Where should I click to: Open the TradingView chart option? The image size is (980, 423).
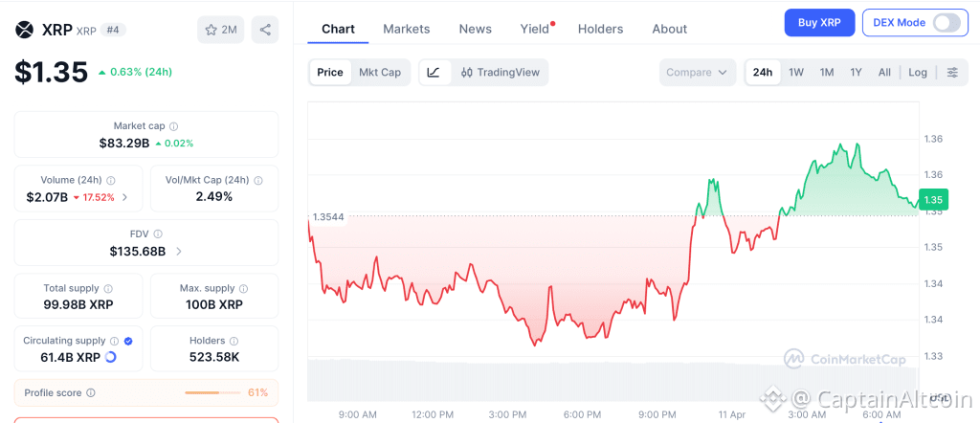click(x=500, y=72)
